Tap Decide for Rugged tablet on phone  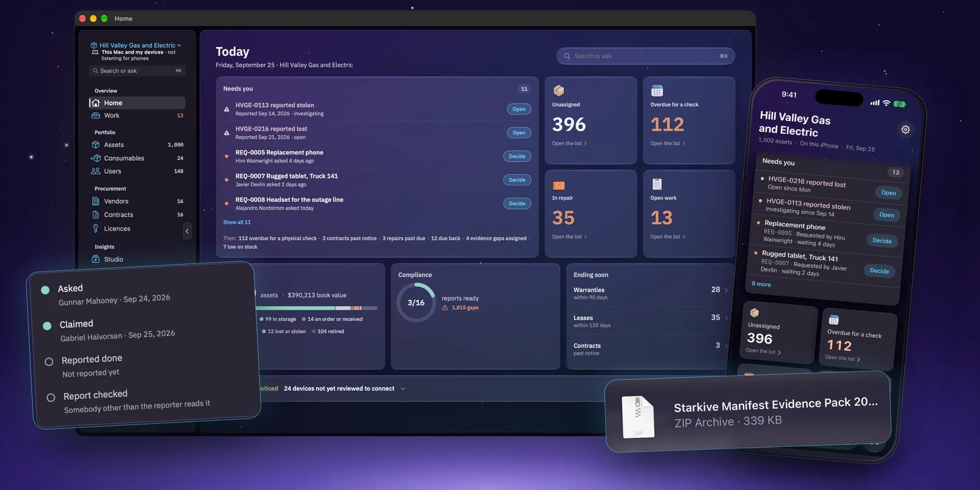pos(879,271)
